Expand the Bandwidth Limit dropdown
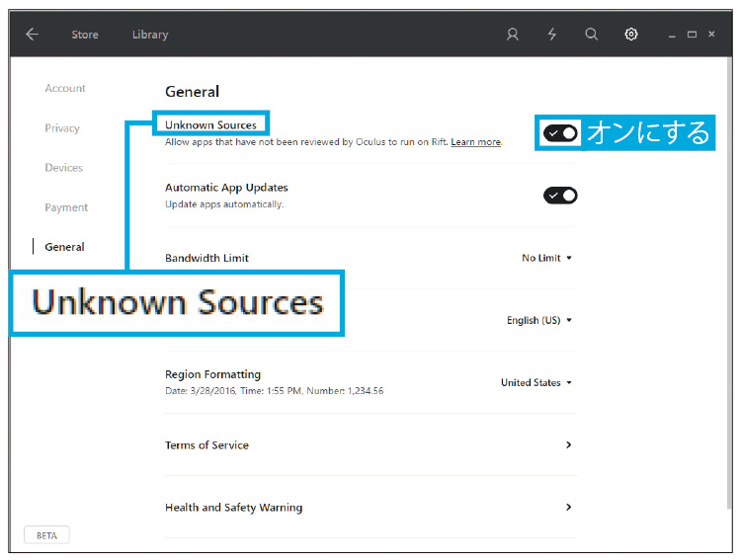The height and width of the screenshot is (560, 740). [x=546, y=258]
